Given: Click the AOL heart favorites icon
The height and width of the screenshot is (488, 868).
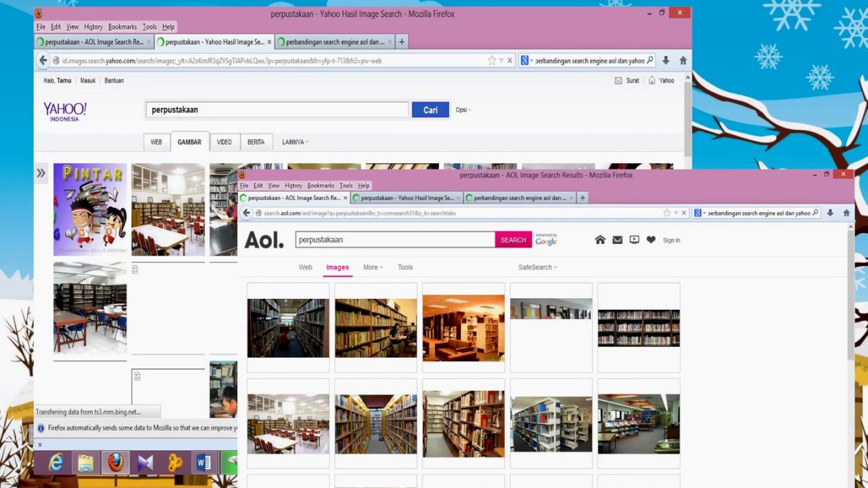Looking at the screenshot, I should (651, 240).
